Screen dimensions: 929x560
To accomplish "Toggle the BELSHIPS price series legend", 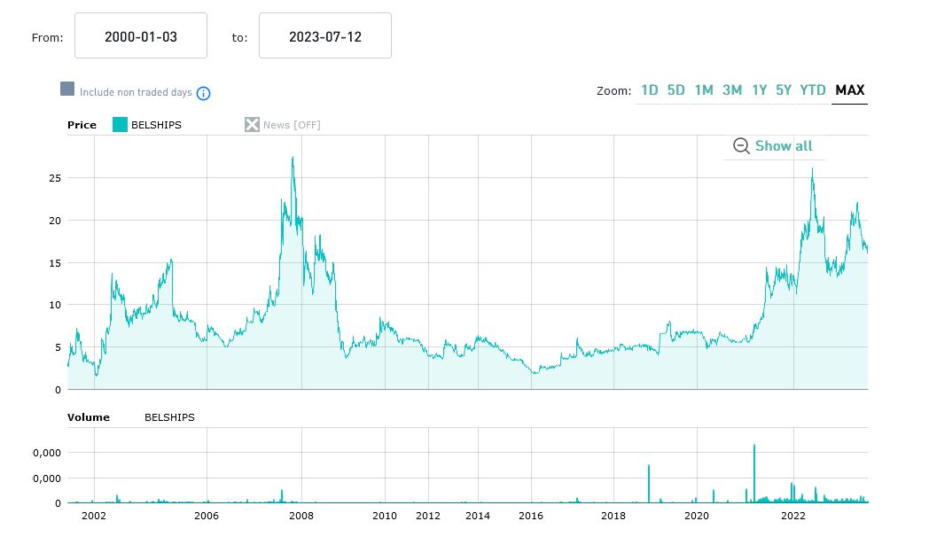I will click(x=147, y=125).
